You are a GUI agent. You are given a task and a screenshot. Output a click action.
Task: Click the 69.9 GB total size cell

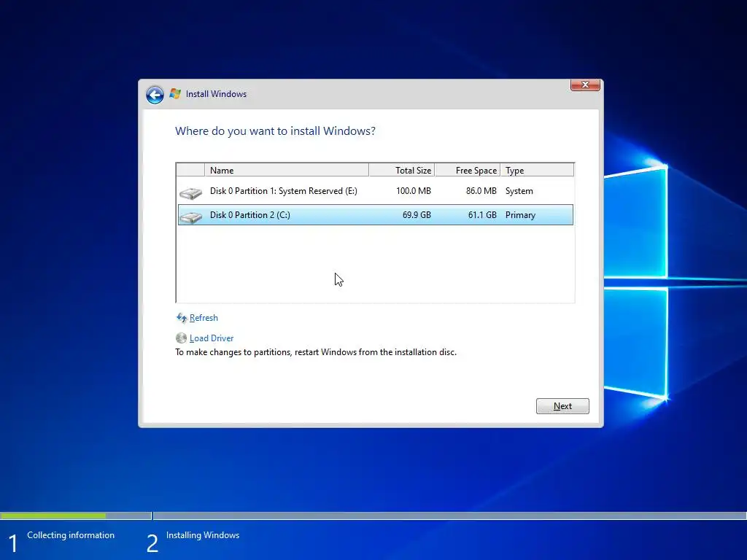(417, 215)
